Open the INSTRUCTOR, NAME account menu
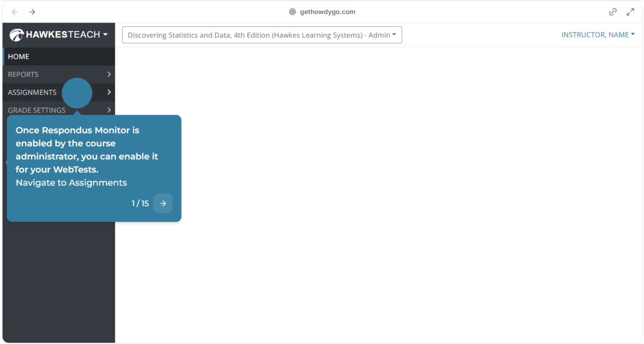 click(x=598, y=35)
